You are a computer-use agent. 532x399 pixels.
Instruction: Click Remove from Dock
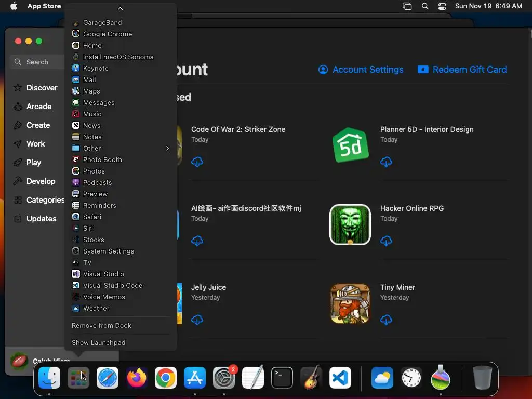[x=121, y=325]
